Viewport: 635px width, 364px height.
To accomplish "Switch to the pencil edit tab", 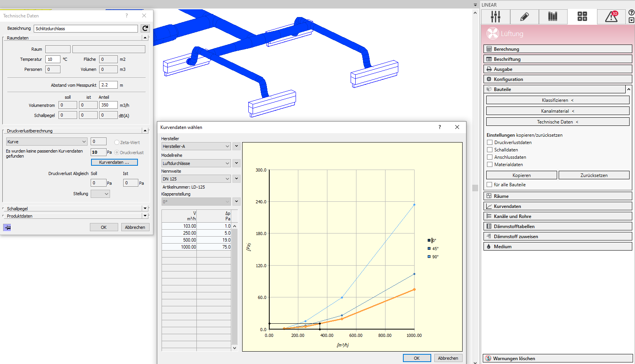I will pos(524,17).
